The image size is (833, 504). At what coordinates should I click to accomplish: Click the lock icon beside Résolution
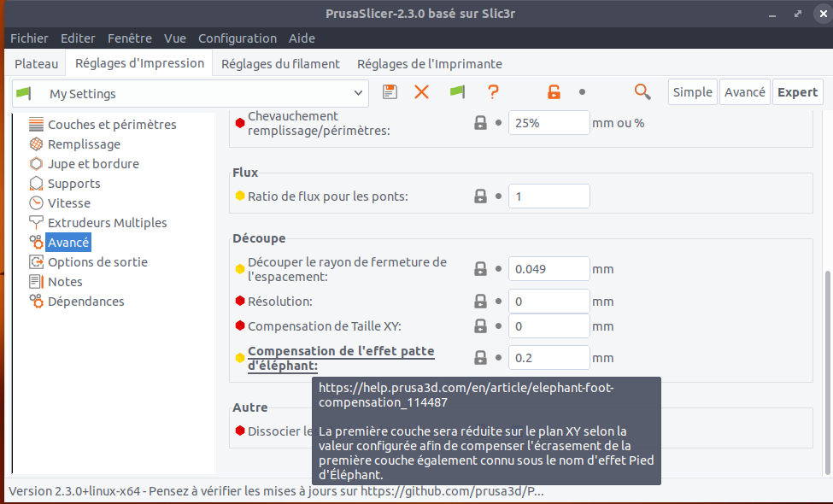480,302
